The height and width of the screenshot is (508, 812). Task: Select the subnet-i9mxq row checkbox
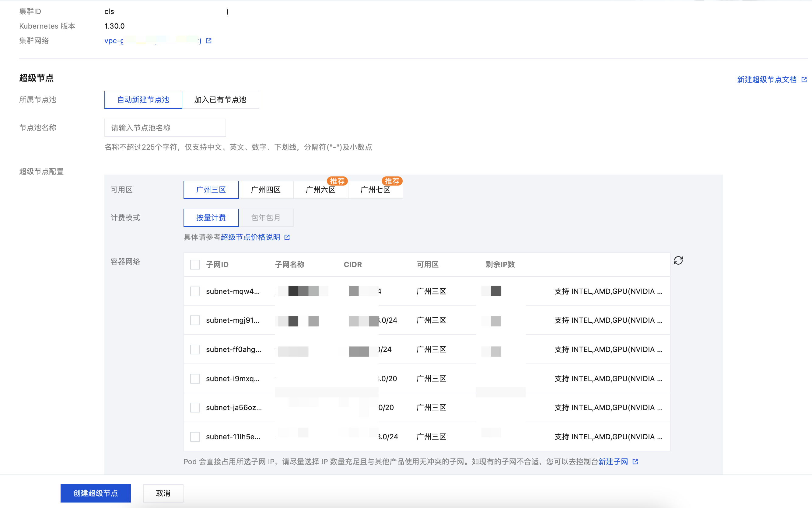point(195,379)
